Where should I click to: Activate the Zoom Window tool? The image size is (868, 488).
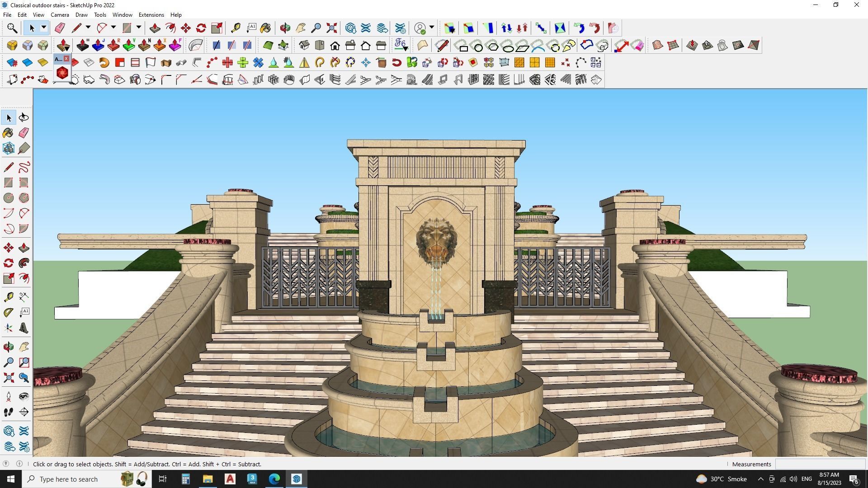[x=24, y=362]
